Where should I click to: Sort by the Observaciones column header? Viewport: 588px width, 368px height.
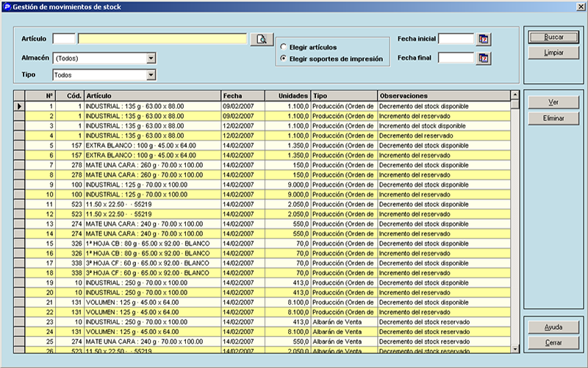pos(444,96)
